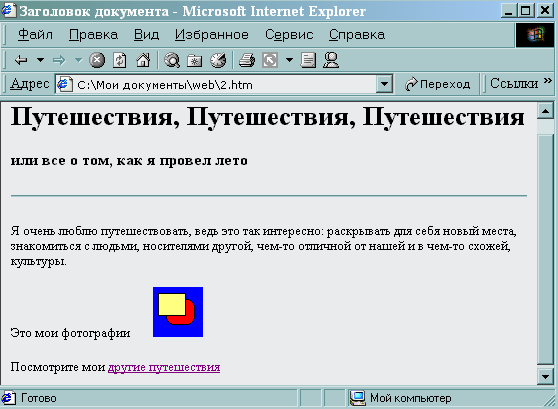The image size is (558, 409).
Task: Click the subheading или все о том
Action: 129,161
